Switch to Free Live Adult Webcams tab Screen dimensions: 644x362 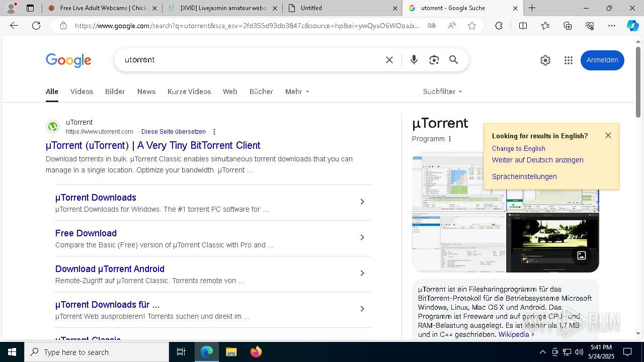[x=102, y=8]
